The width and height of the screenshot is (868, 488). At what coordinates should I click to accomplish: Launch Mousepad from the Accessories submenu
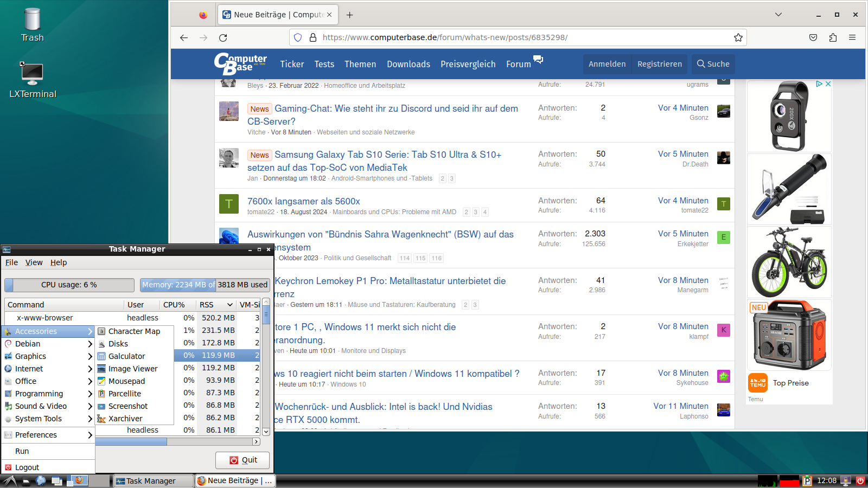point(134,381)
